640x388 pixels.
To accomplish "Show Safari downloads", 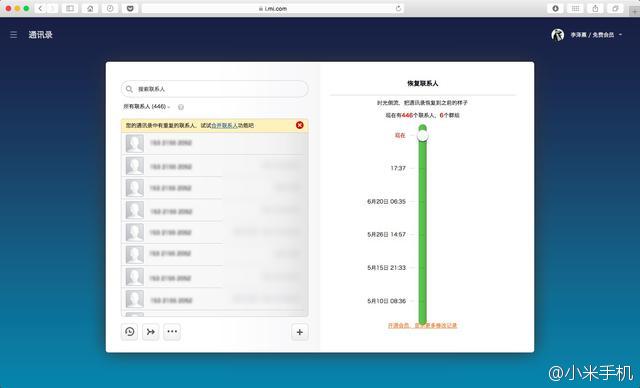I will point(556,8).
